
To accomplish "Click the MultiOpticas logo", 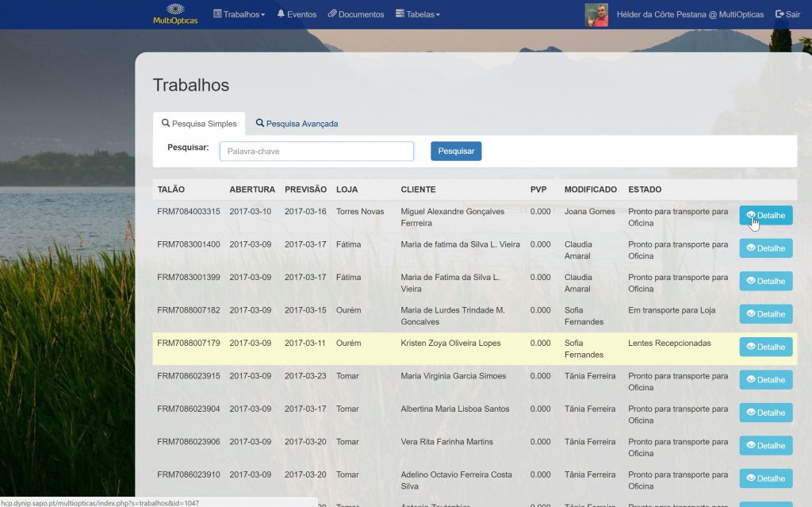I will pos(175,14).
